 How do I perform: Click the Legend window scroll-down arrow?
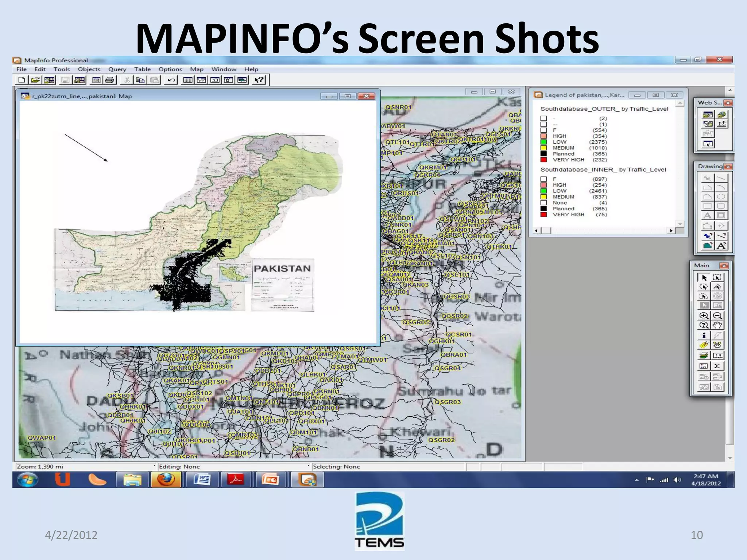point(680,224)
